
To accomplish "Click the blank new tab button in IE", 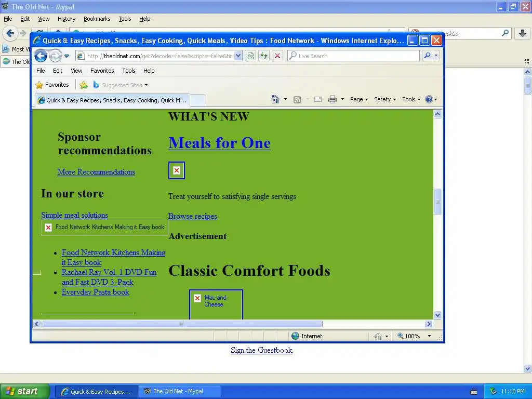I will [x=197, y=100].
